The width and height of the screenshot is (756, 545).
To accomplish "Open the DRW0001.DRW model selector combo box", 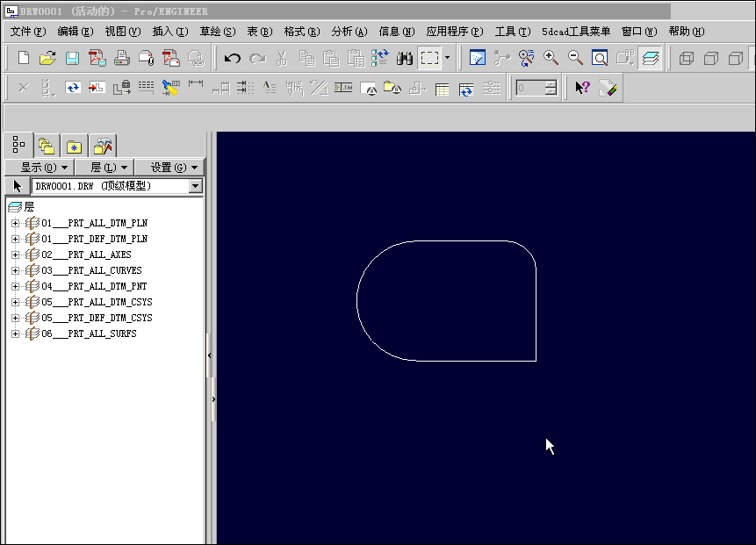I will [117, 186].
